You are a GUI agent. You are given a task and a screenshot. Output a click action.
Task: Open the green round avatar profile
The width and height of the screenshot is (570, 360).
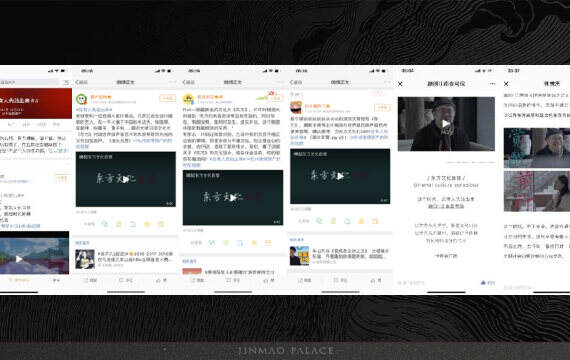point(81,99)
